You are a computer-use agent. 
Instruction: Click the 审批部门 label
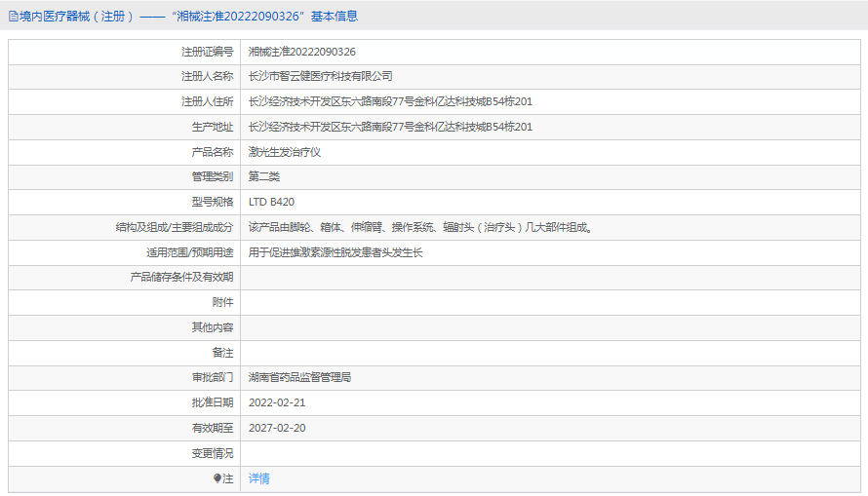click(x=213, y=377)
